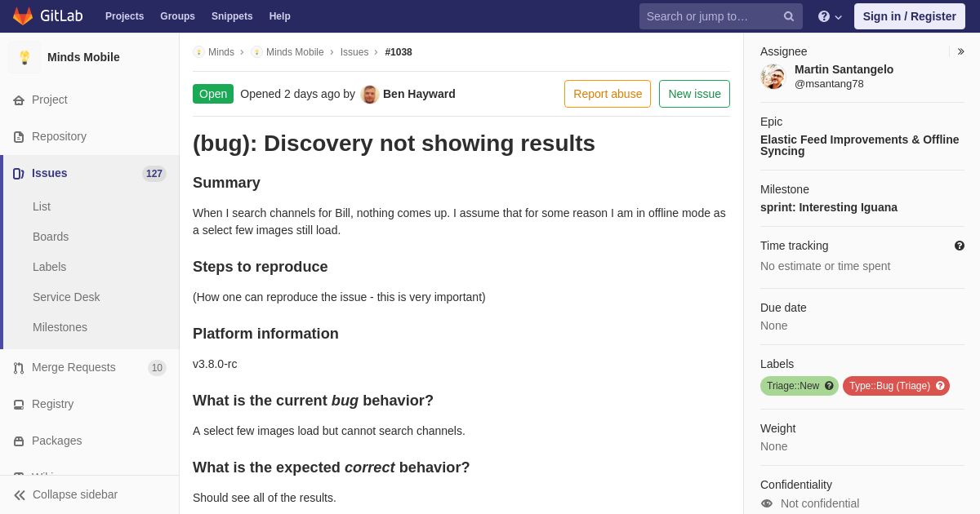
Task: Click the Project home icon
Action: coord(19,100)
